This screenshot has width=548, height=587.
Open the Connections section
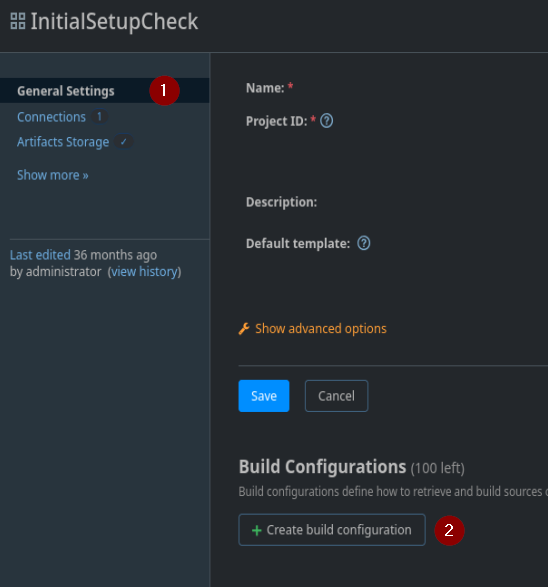pos(52,117)
